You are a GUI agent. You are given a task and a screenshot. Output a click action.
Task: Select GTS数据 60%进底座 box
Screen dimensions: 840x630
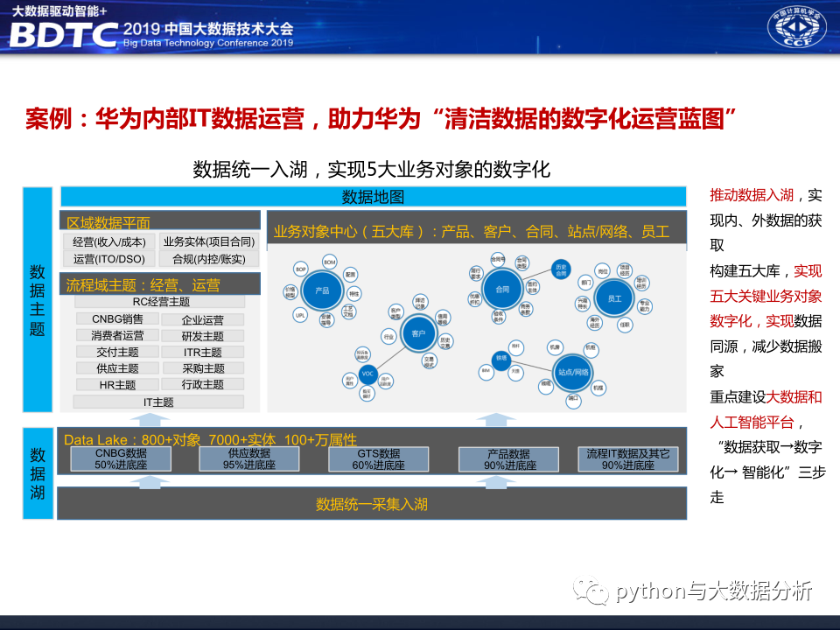[379, 459]
